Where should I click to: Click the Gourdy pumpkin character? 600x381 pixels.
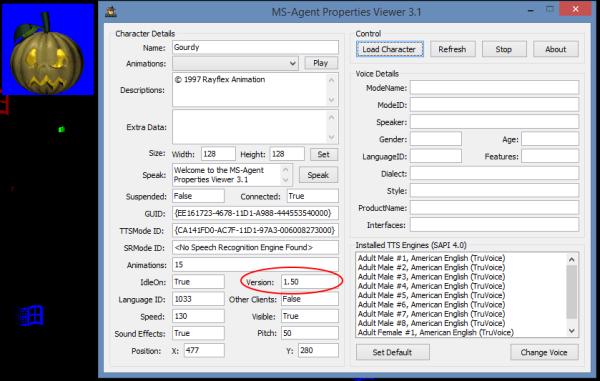(47, 54)
